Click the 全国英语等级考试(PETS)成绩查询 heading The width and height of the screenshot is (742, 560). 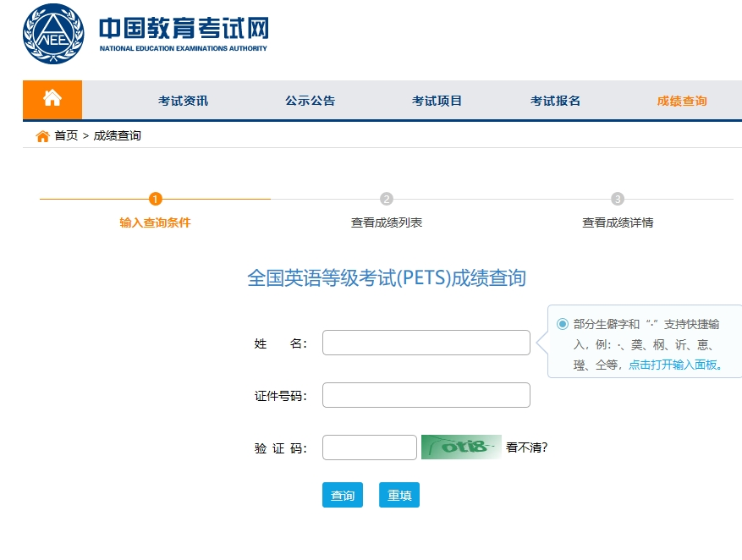pos(387,277)
